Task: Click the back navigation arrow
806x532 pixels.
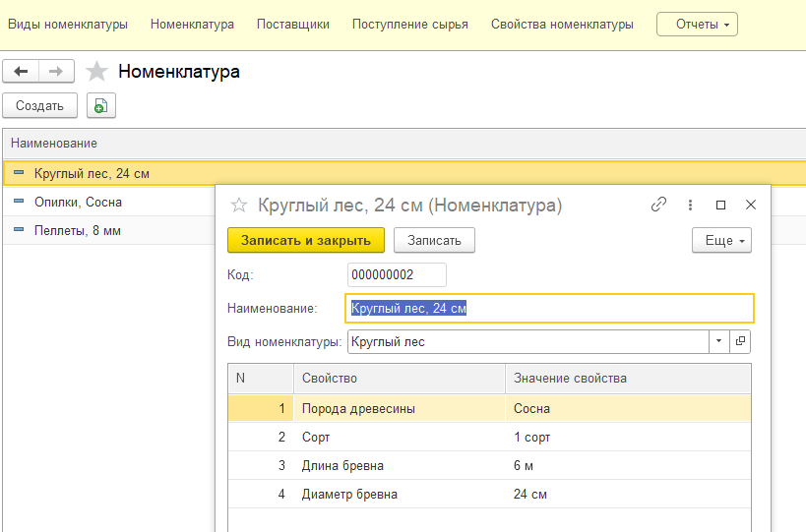Action: click(21, 72)
